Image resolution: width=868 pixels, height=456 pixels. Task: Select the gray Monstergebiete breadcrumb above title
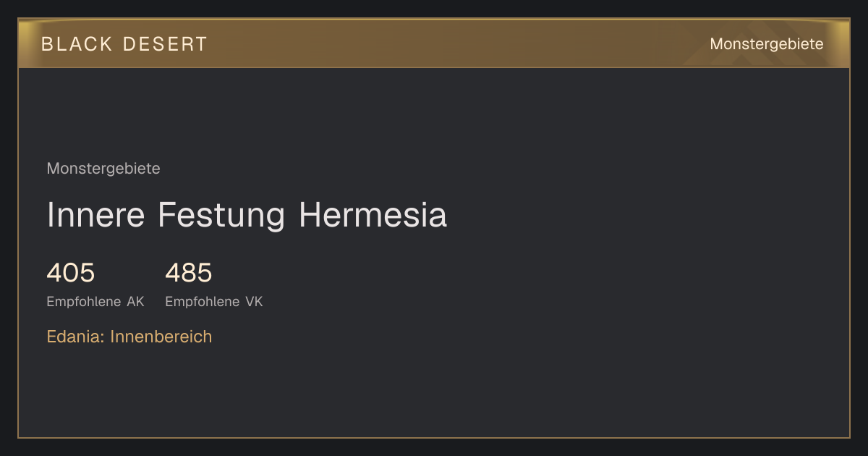point(103,169)
